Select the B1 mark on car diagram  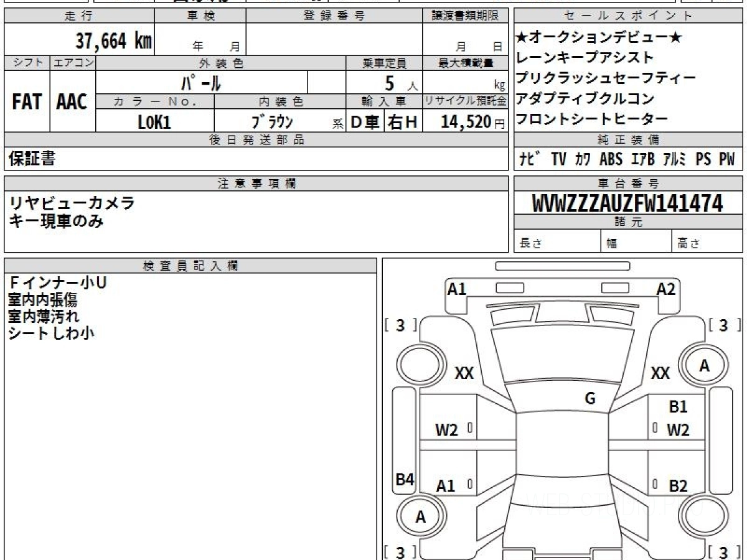pyautogui.click(x=679, y=407)
